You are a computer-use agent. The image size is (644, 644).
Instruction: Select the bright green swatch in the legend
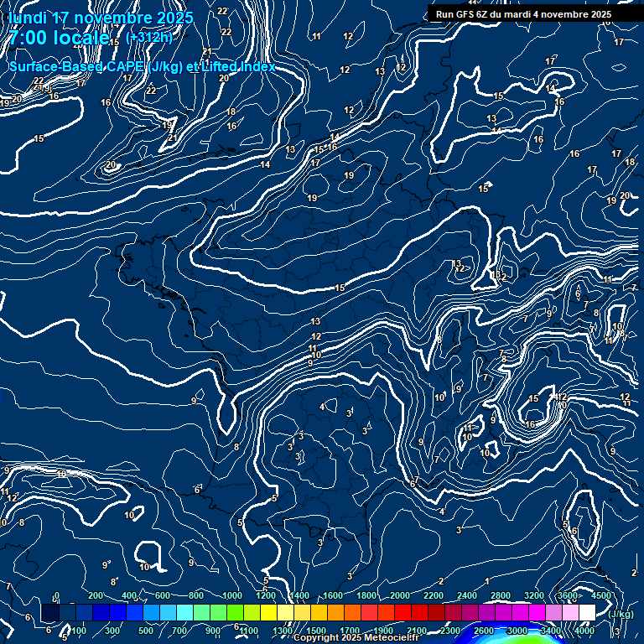tap(234, 613)
